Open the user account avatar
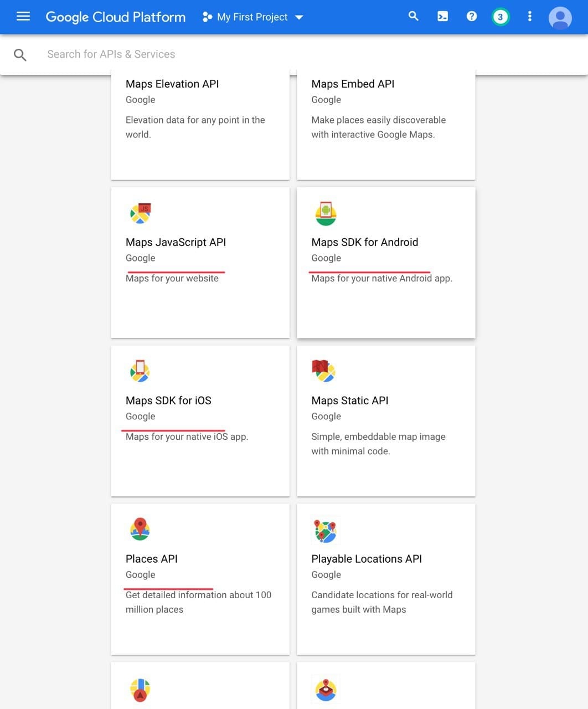 click(x=560, y=18)
